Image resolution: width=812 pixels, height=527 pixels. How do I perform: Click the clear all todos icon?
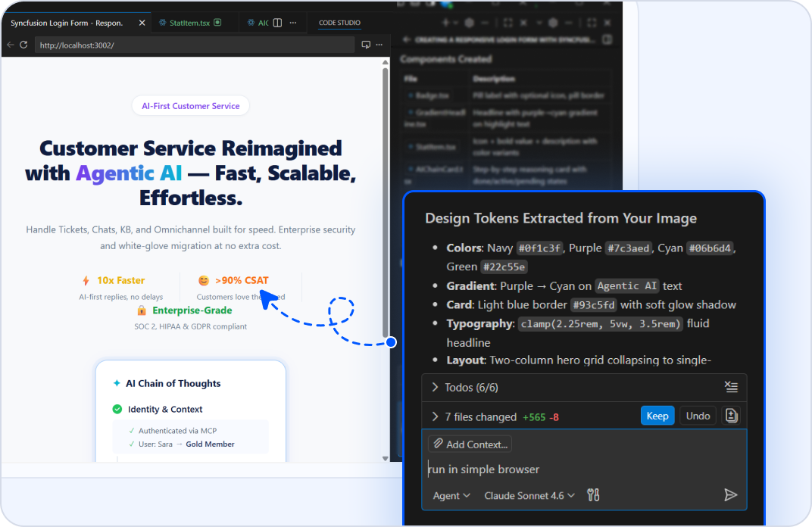click(x=731, y=387)
